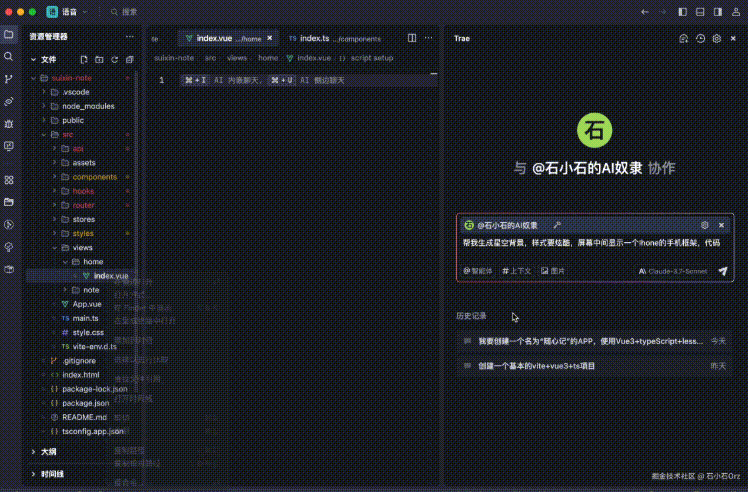Navigate back with the left arrow
The image size is (748, 492).
click(x=645, y=12)
